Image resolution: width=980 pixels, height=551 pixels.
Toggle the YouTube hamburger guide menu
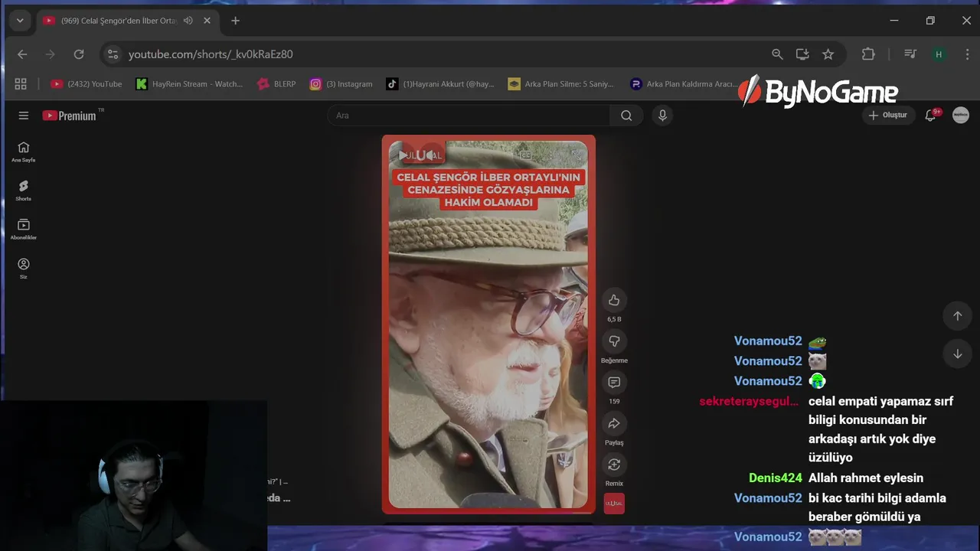point(24,116)
